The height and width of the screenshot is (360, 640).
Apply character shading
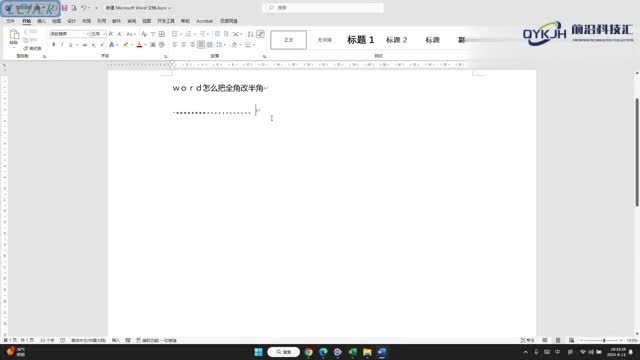coord(153,45)
